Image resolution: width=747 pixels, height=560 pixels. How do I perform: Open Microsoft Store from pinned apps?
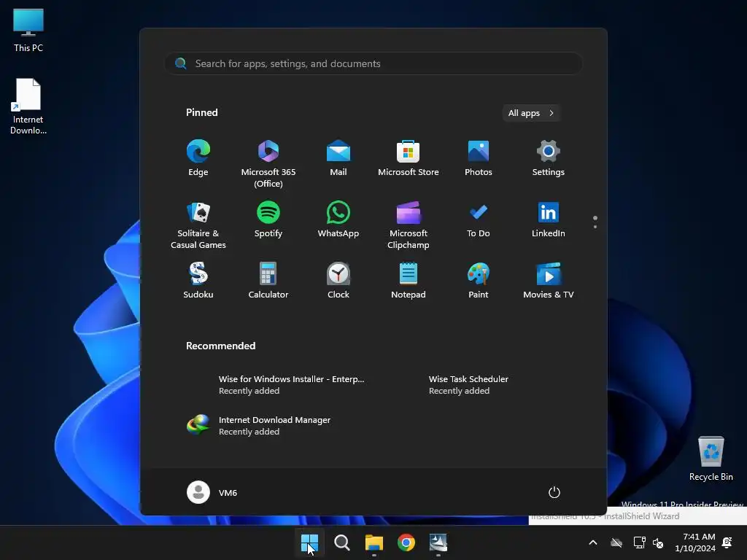[x=409, y=158]
